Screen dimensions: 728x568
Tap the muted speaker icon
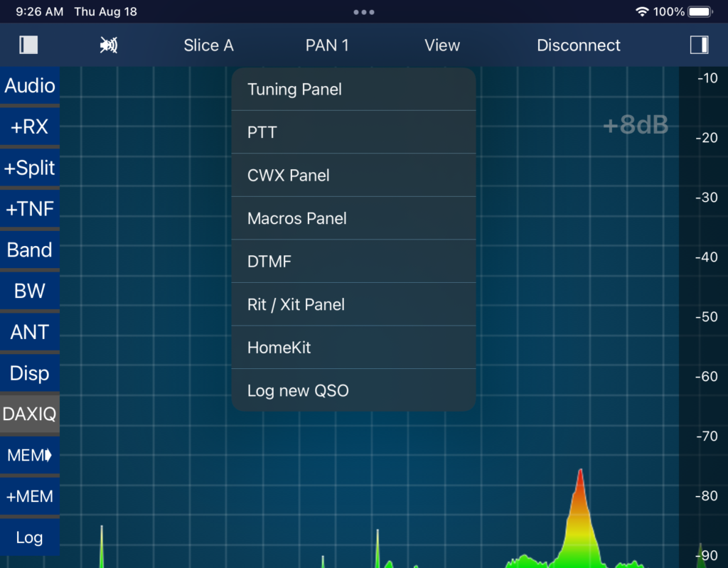(109, 45)
